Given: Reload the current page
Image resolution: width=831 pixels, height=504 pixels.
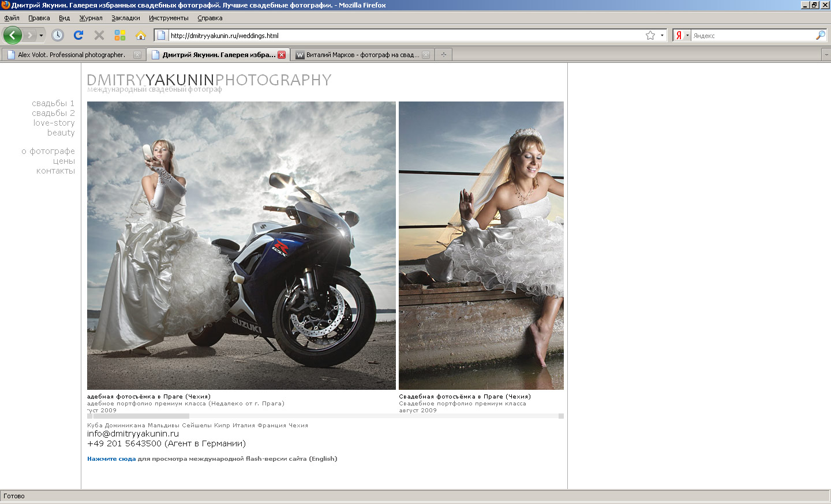Looking at the screenshot, I should pos(78,35).
